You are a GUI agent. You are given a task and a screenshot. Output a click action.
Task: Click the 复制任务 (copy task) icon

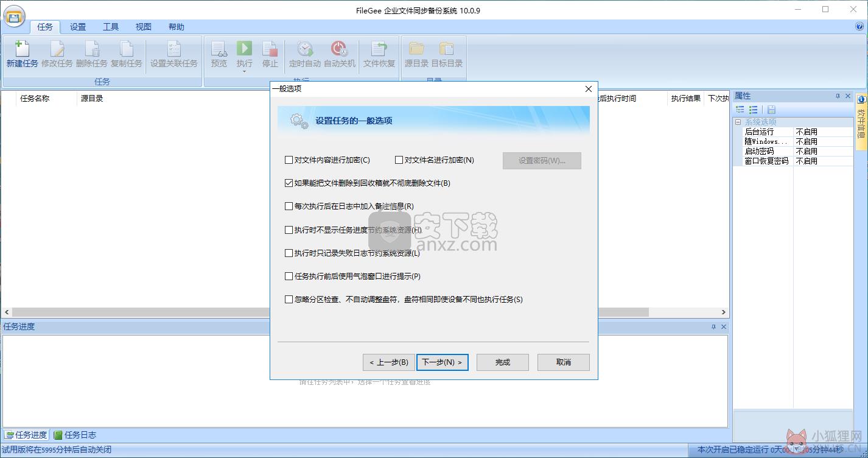pos(127,49)
